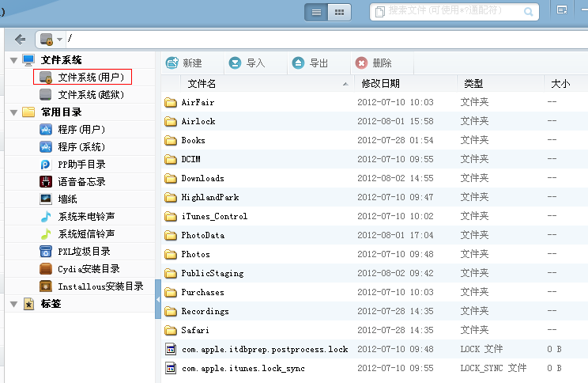Open the Cydia安装目录 sidebar entry
The height and width of the screenshot is (383, 588).
pos(89,269)
